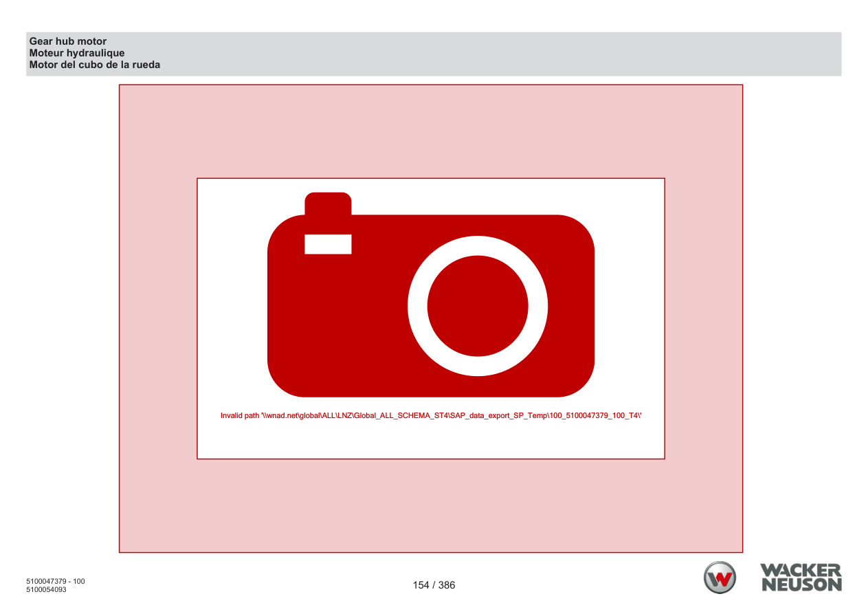
Task: Click the white viewfinder rectangle on camera
Action: pos(328,244)
